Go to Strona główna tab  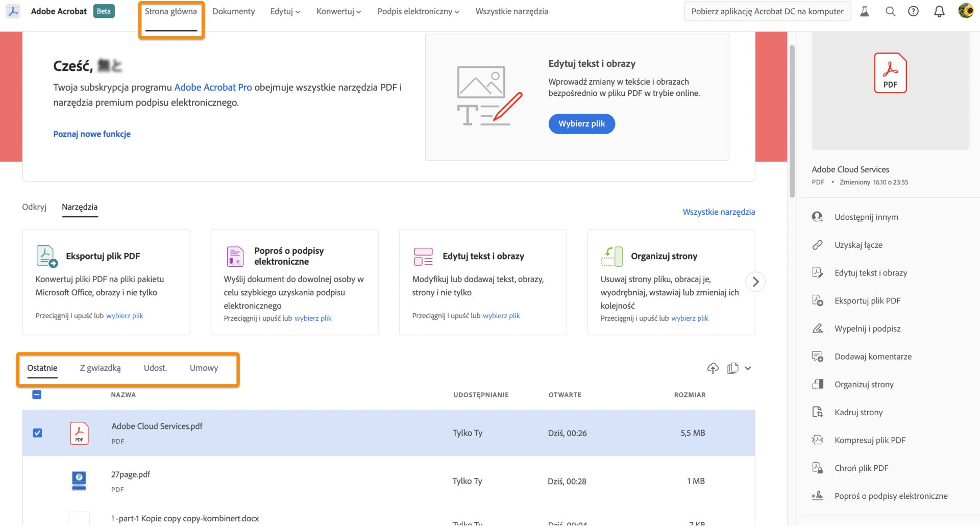tap(170, 11)
